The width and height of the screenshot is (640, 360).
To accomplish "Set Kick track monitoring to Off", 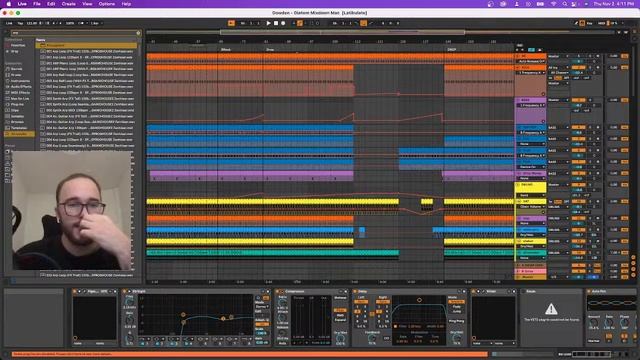I will (566, 78).
